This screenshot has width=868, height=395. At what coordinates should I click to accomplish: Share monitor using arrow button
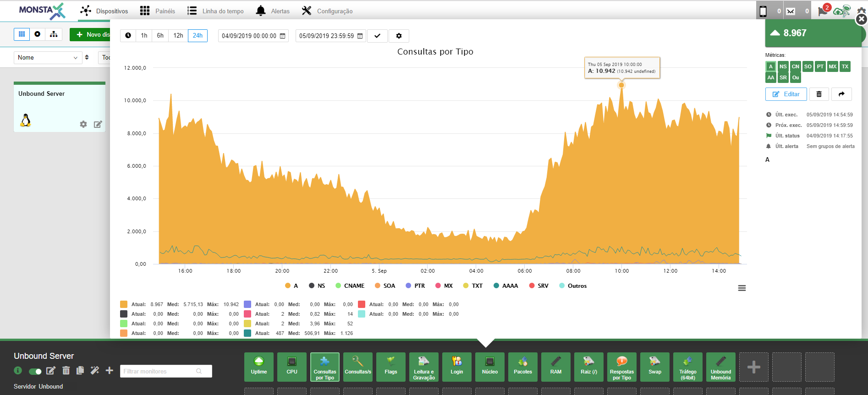click(x=841, y=94)
